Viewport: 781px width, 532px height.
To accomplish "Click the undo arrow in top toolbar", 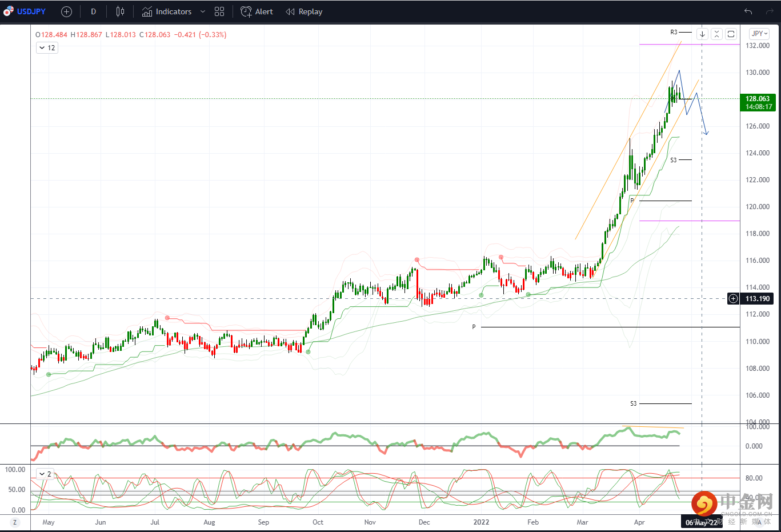I will pyautogui.click(x=748, y=11).
